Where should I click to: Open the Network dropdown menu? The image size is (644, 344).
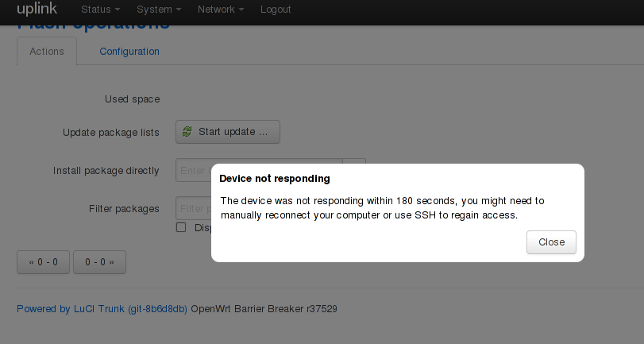click(x=221, y=10)
